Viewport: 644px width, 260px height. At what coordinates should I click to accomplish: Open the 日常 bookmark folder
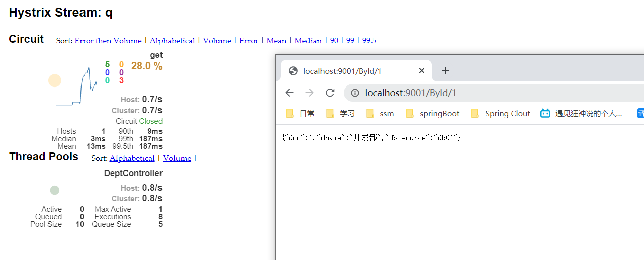click(300, 114)
